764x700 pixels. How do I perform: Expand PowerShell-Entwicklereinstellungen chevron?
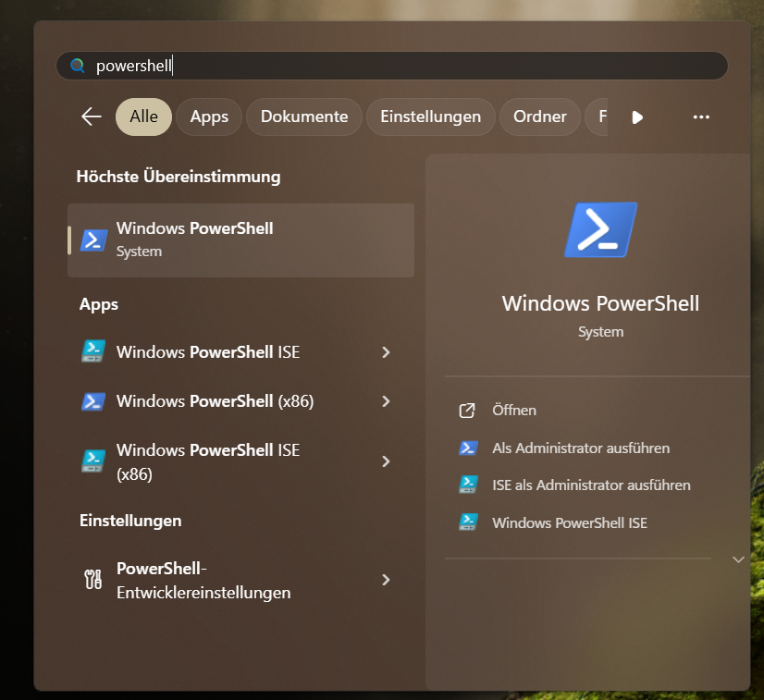(x=386, y=580)
